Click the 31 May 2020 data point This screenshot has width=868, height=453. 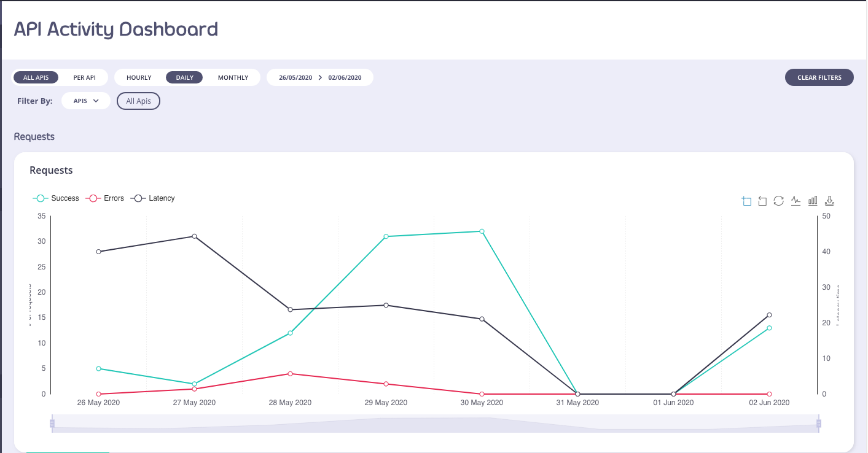[577, 393]
